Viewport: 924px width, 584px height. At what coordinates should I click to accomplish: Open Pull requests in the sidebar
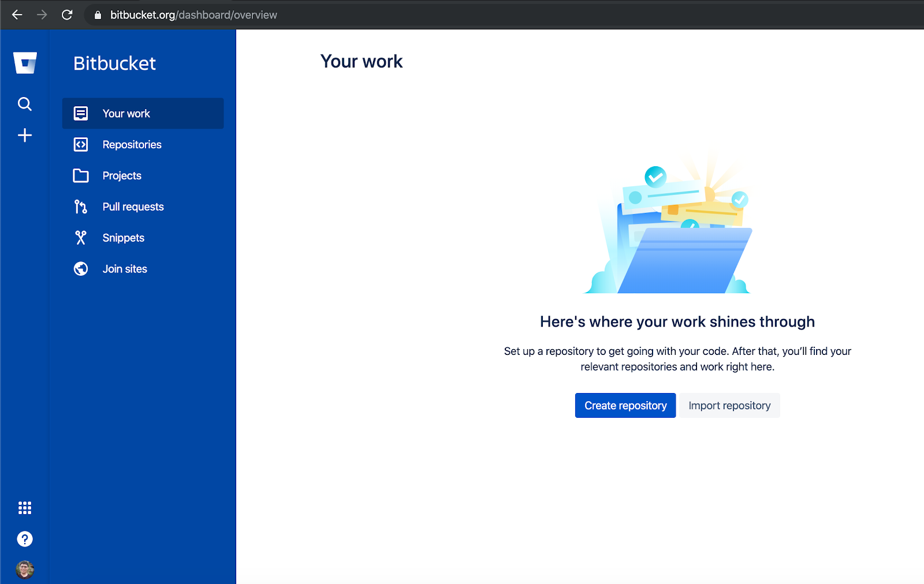(143, 207)
